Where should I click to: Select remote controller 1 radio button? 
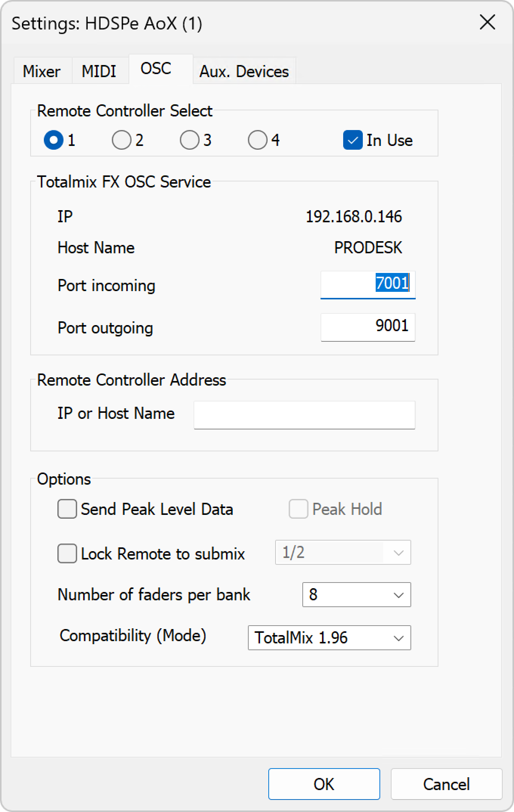coord(54,140)
